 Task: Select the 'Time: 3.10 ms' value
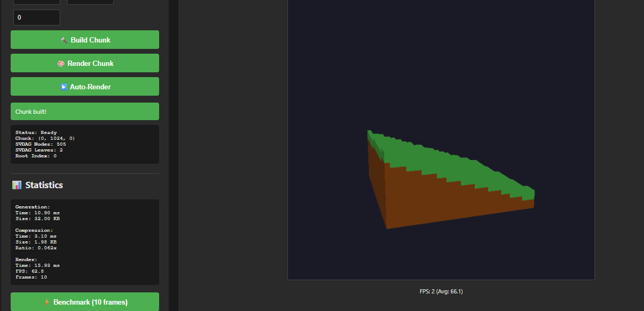tap(36, 236)
